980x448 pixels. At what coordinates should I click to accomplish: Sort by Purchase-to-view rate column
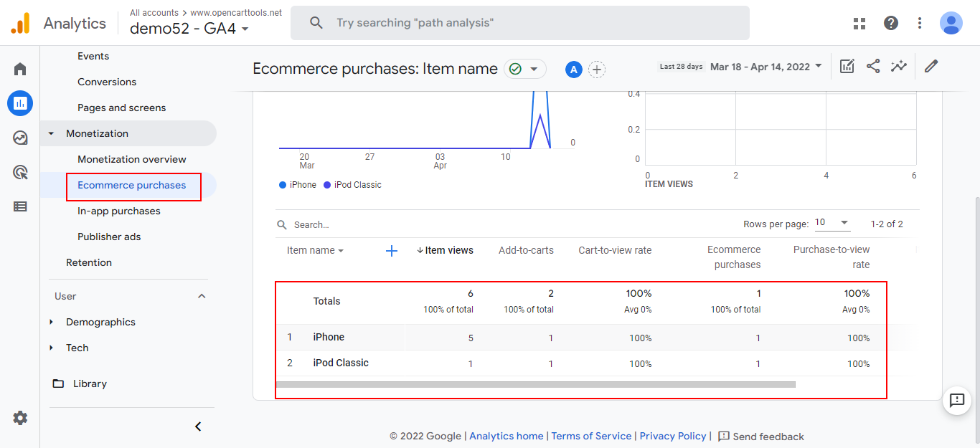pos(831,257)
